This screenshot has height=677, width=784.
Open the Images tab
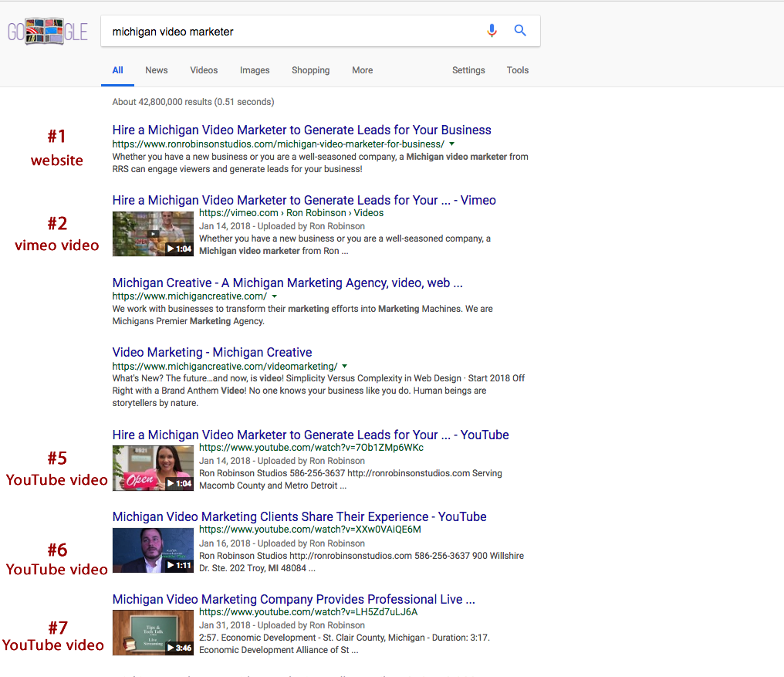255,70
